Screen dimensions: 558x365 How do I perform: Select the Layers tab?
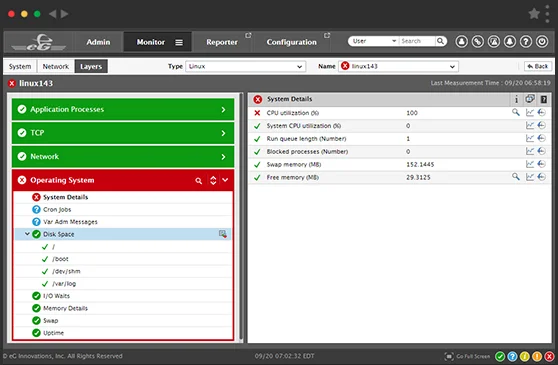point(91,67)
